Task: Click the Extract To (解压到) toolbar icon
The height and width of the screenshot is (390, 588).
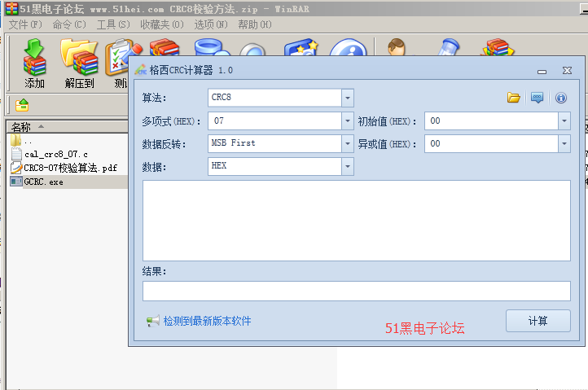Action: pyautogui.click(x=79, y=63)
